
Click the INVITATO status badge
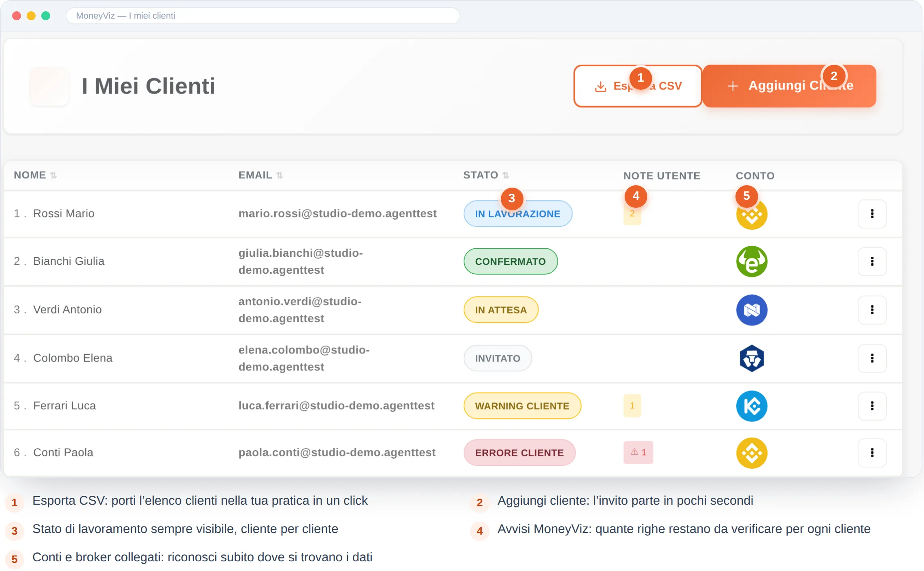click(x=498, y=358)
